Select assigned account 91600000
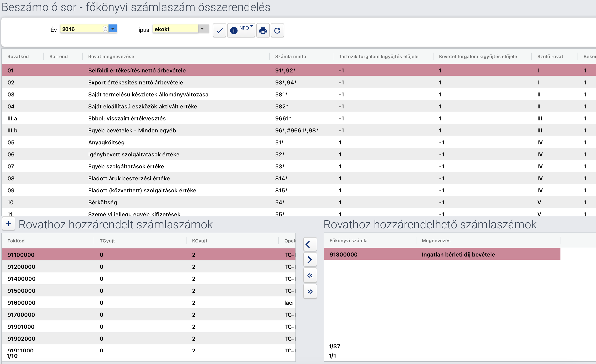 pyautogui.click(x=148, y=303)
